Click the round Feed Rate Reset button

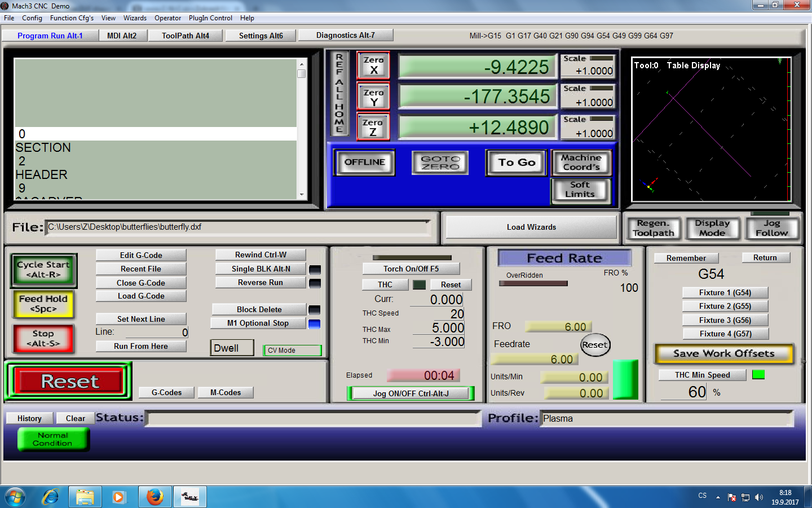click(x=595, y=345)
